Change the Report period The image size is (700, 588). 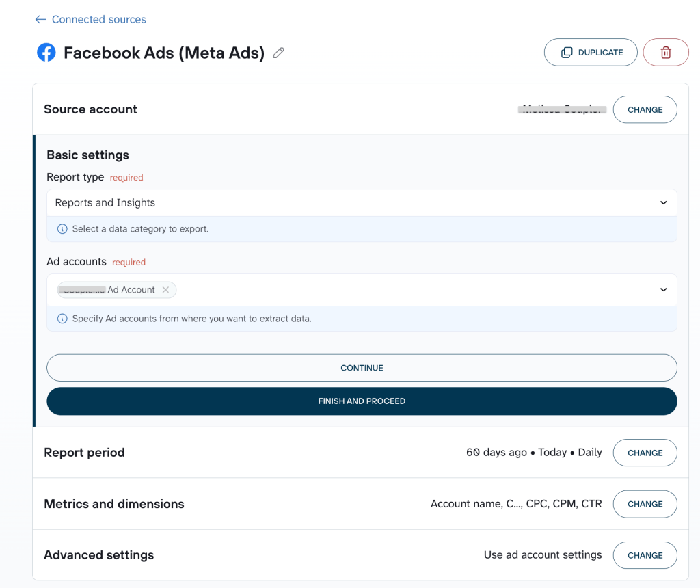click(645, 453)
